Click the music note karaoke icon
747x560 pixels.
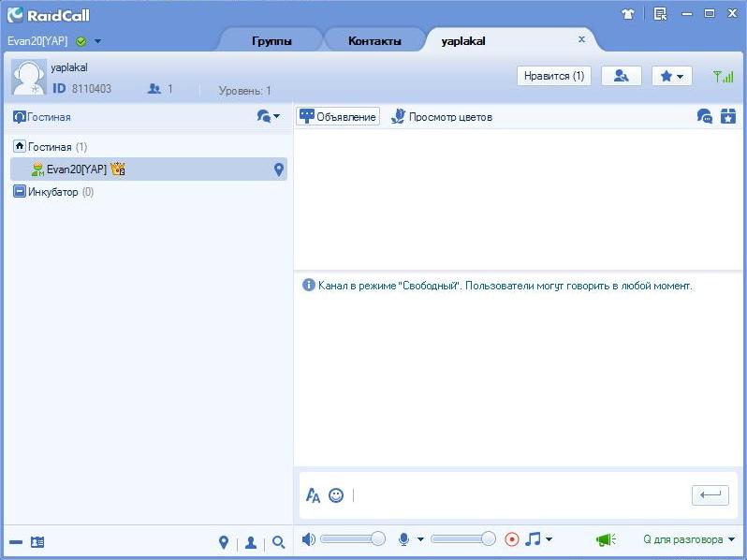click(533, 539)
